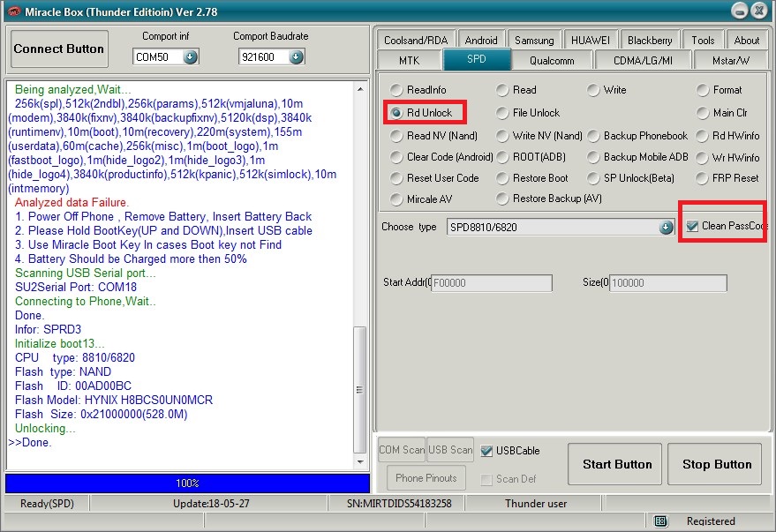The height and width of the screenshot is (532, 776).
Task: Click the Size input field
Action: [x=668, y=283]
